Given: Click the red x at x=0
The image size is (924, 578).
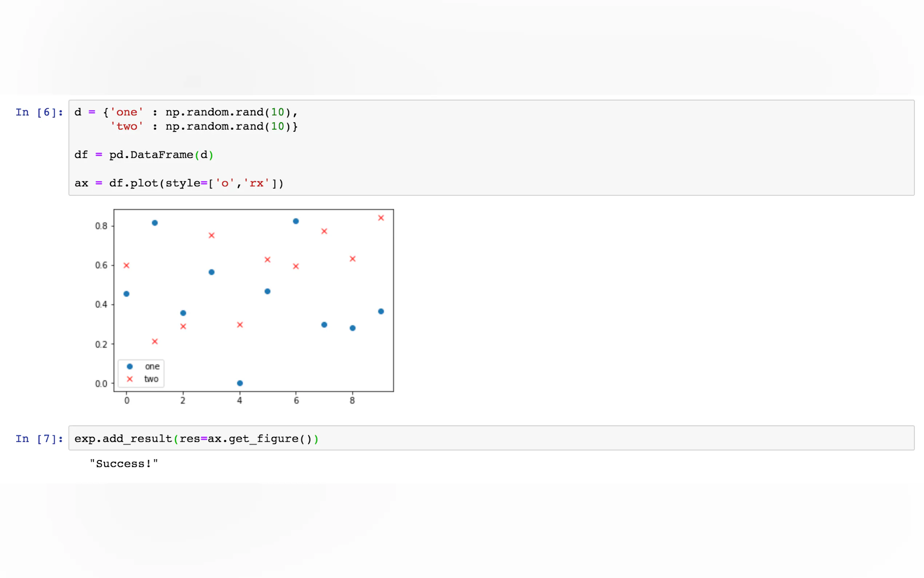Looking at the screenshot, I should [x=127, y=265].
